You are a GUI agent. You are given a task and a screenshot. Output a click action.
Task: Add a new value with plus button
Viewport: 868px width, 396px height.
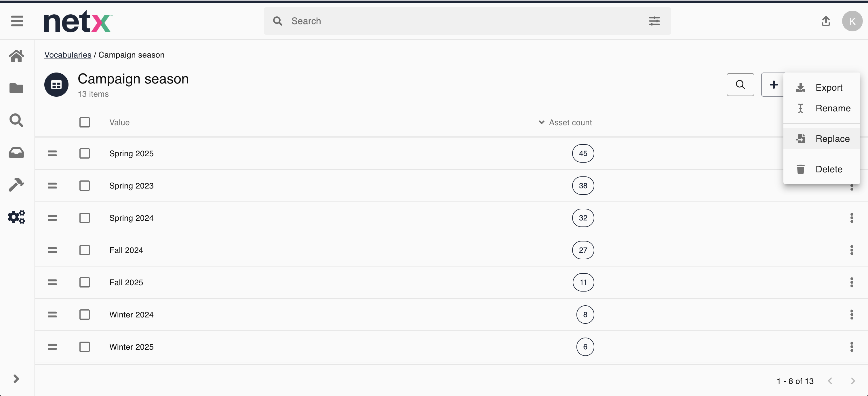coord(773,85)
